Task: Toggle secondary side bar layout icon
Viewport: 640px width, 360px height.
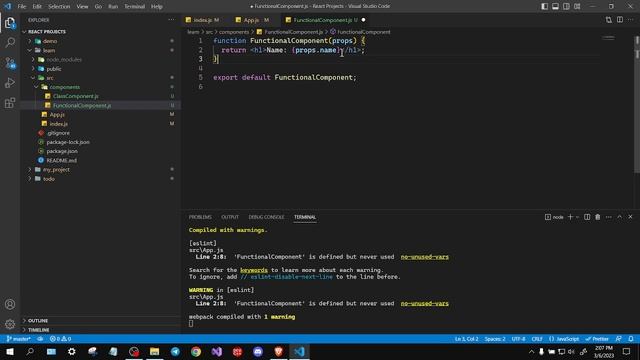Action: (x=566, y=6)
